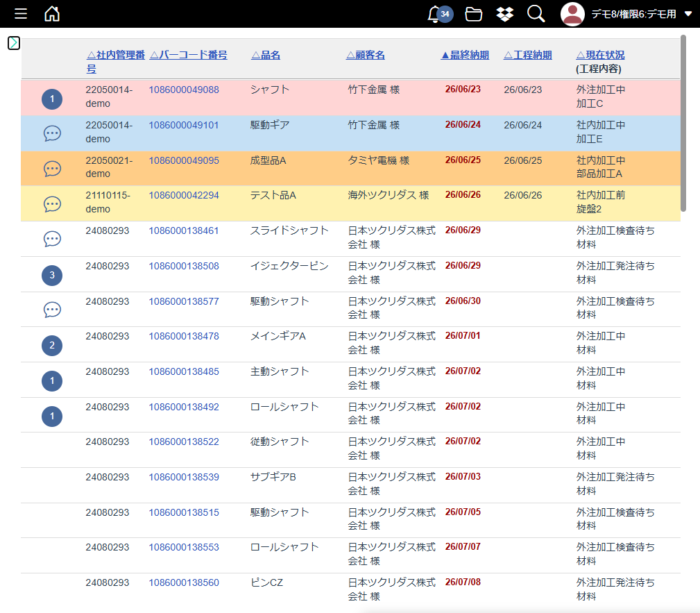Image resolution: width=700 pixels, height=613 pixels.
Task: Open chat bubble for barcode 1086000138577 row
Action: [52, 310]
